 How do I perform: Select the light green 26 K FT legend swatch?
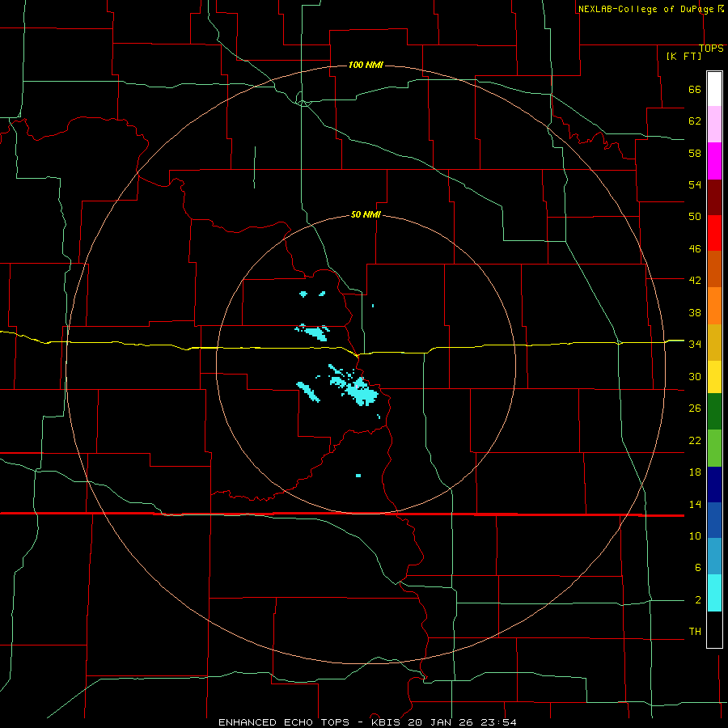(x=714, y=448)
